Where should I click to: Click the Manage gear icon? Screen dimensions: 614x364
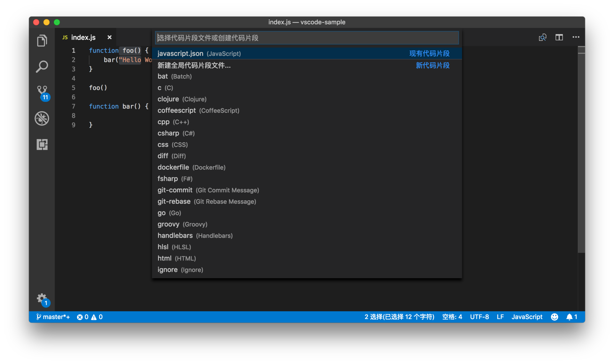[42, 299]
